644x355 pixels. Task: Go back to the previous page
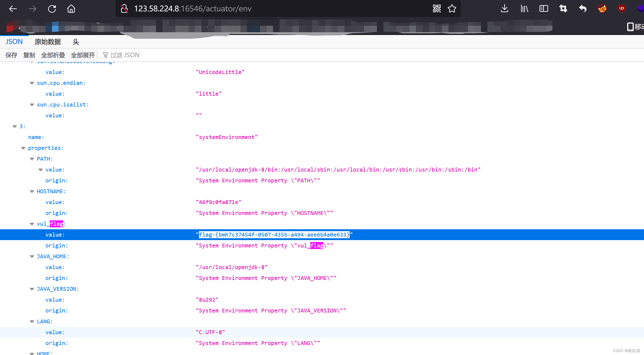(13, 9)
